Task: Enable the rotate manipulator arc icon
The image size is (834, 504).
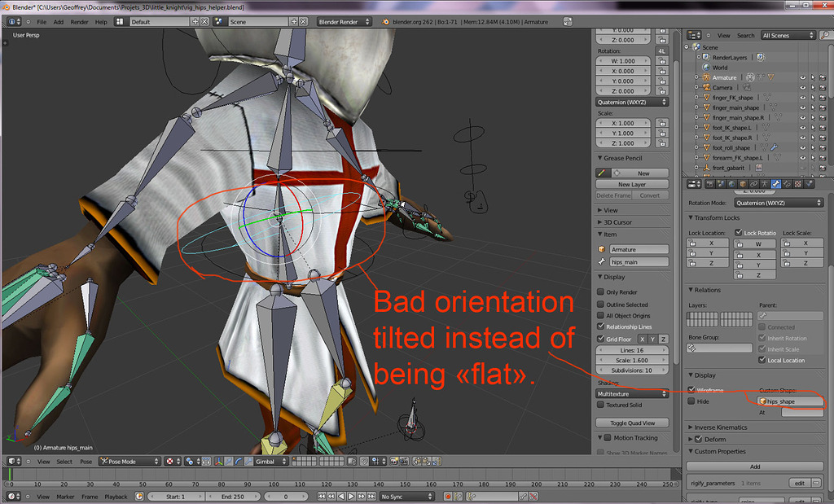Action: tap(239, 461)
